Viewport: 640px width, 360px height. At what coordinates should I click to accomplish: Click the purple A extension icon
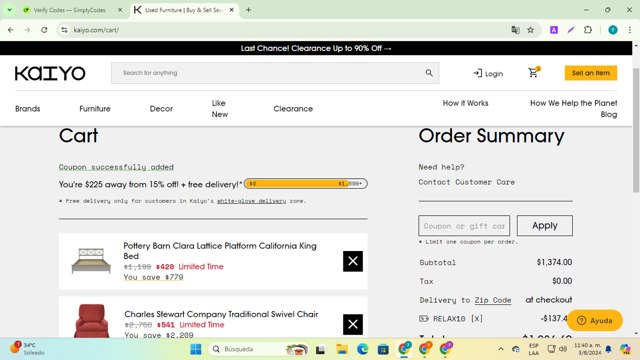[553, 30]
